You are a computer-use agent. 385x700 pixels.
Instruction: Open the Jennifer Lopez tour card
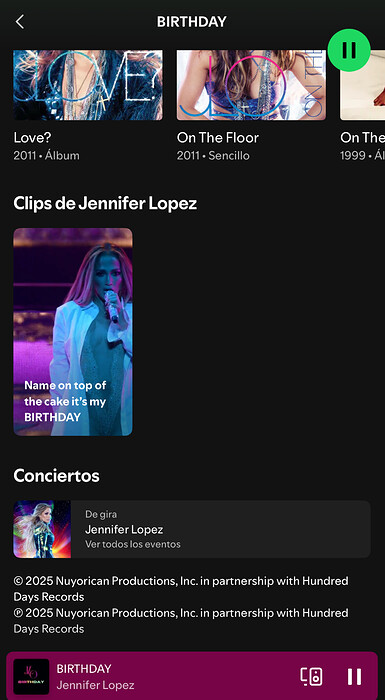tap(192, 529)
